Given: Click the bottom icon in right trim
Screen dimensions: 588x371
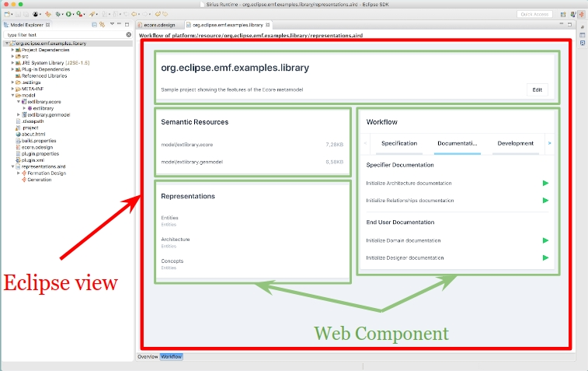Looking at the screenshot, I should (x=583, y=43).
